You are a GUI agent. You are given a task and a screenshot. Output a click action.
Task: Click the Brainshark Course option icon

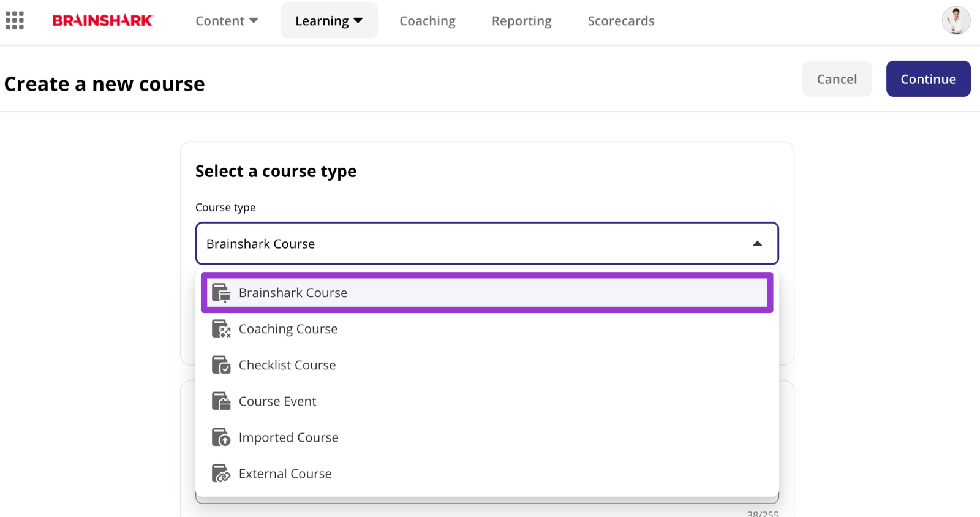click(221, 293)
